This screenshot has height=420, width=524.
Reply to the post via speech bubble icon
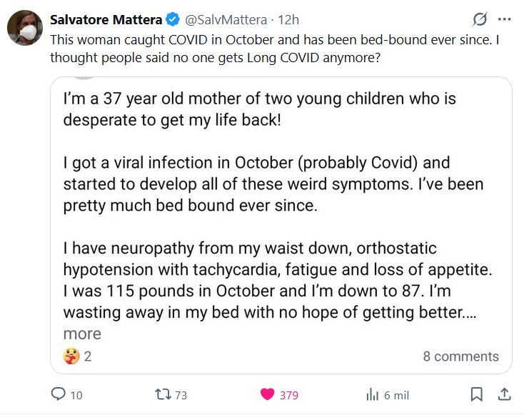click(59, 394)
